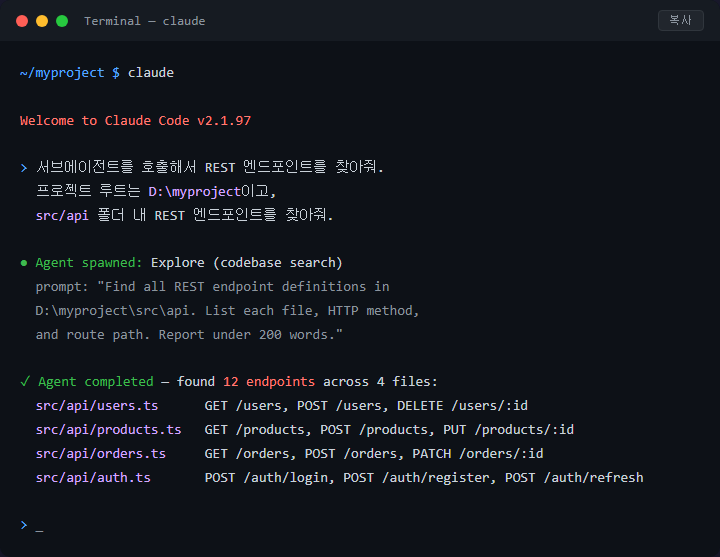The height and width of the screenshot is (557, 720).
Task: Click the auth endpoints starting 'POST /auth/login'
Action: [424, 478]
